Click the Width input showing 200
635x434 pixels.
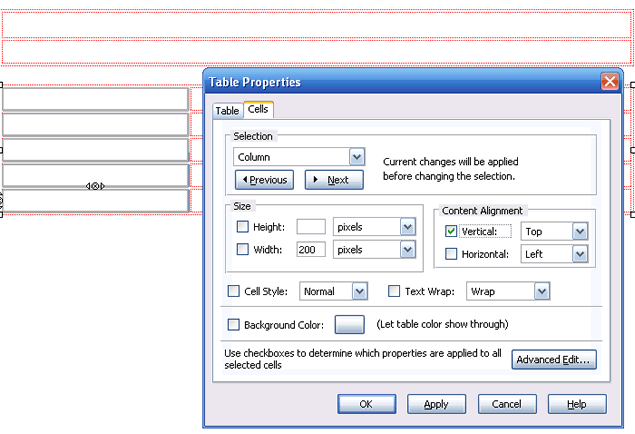pyautogui.click(x=311, y=250)
